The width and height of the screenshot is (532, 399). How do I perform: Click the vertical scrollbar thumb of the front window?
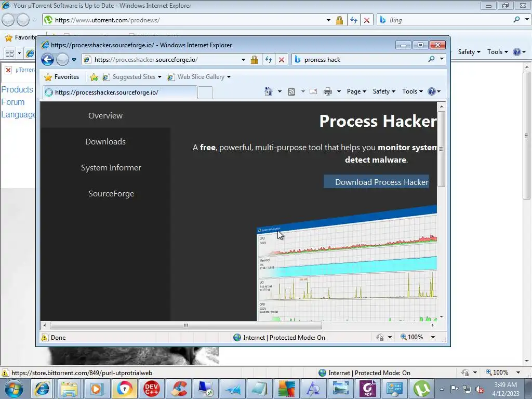point(441,149)
